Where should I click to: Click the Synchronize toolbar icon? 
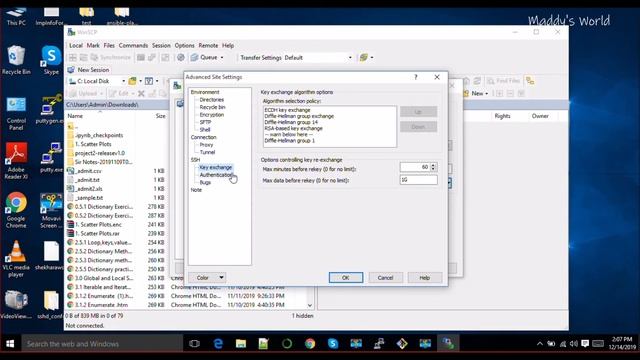pyautogui.click(x=111, y=58)
